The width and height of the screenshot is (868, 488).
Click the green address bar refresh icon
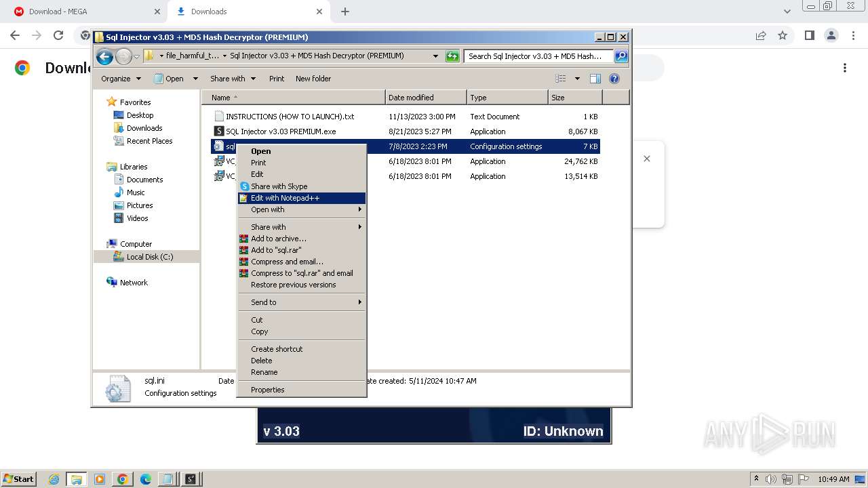pyautogui.click(x=452, y=56)
